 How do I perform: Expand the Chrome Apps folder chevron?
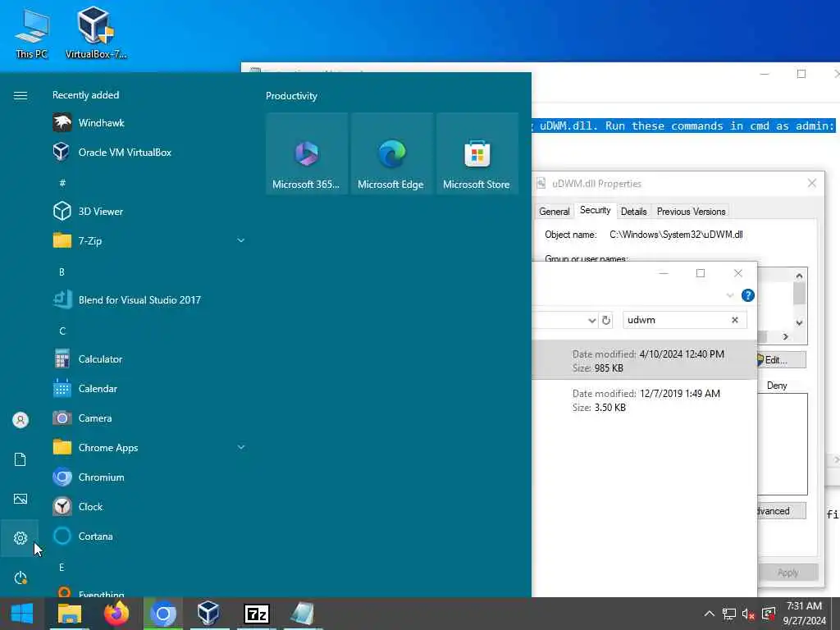pyautogui.click(x=241, y=447)
